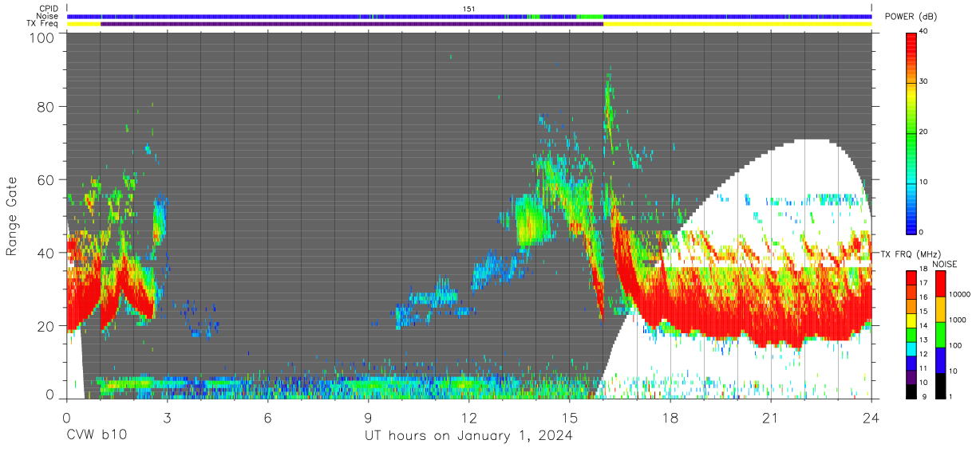Screen dimensions: 980x452
Task: Pick the green 13-14 MHz TX FRQ swatch
Action: click(911, 334)
